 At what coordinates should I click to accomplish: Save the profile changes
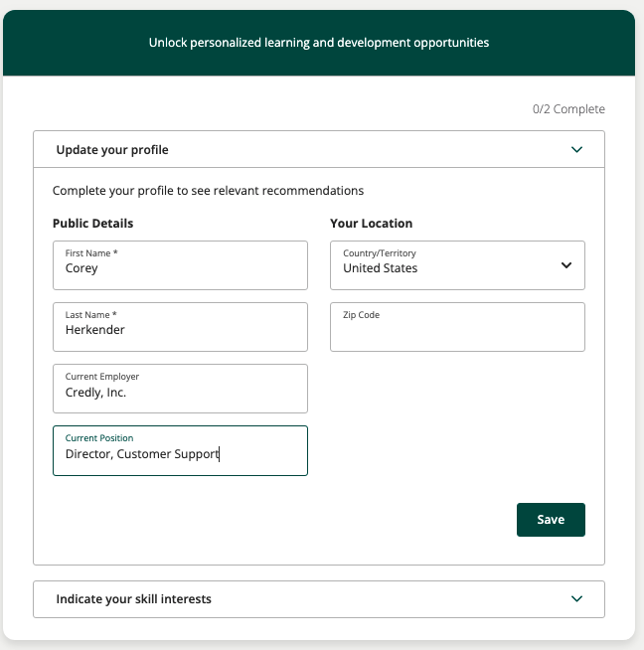[551, 520]
